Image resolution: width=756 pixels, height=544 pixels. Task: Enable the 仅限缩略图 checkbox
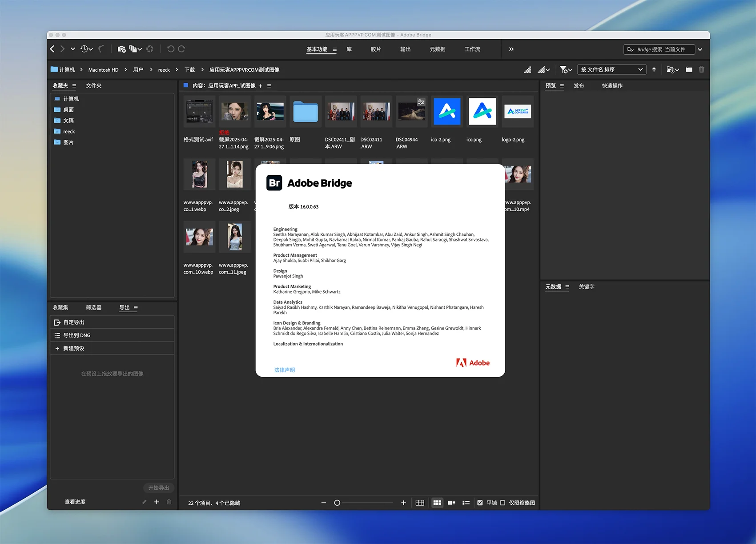tap(503, 503)
